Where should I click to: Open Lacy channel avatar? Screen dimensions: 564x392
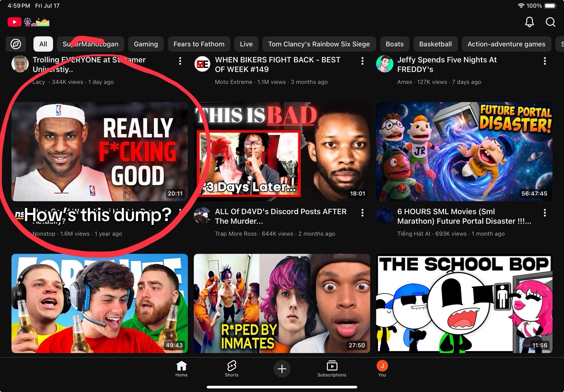(x=20, y=64)
